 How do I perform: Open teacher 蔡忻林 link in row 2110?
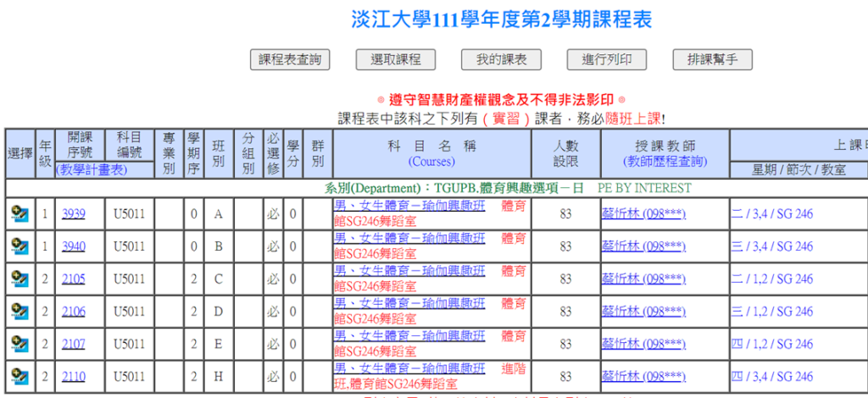644,377
